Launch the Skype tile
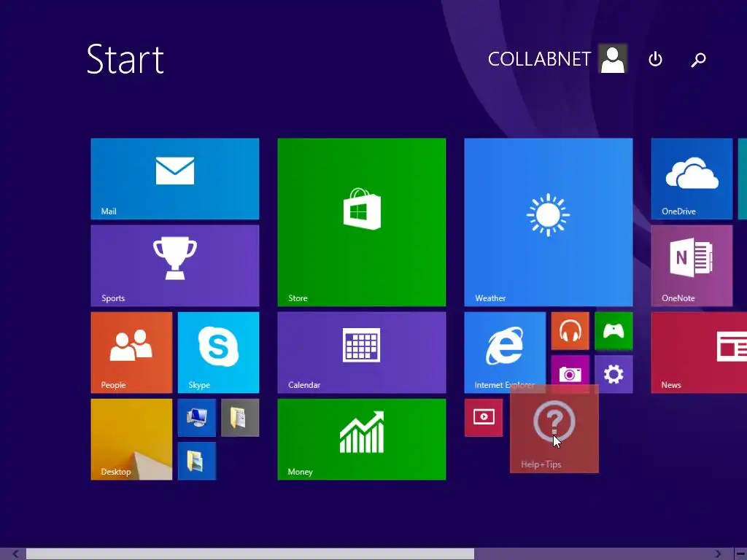The width and height of the screenshot is (747, 560). point(218,352)
